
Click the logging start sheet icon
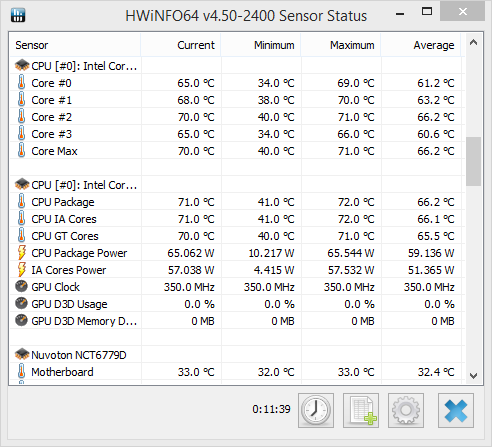click(x=361, y=410)
